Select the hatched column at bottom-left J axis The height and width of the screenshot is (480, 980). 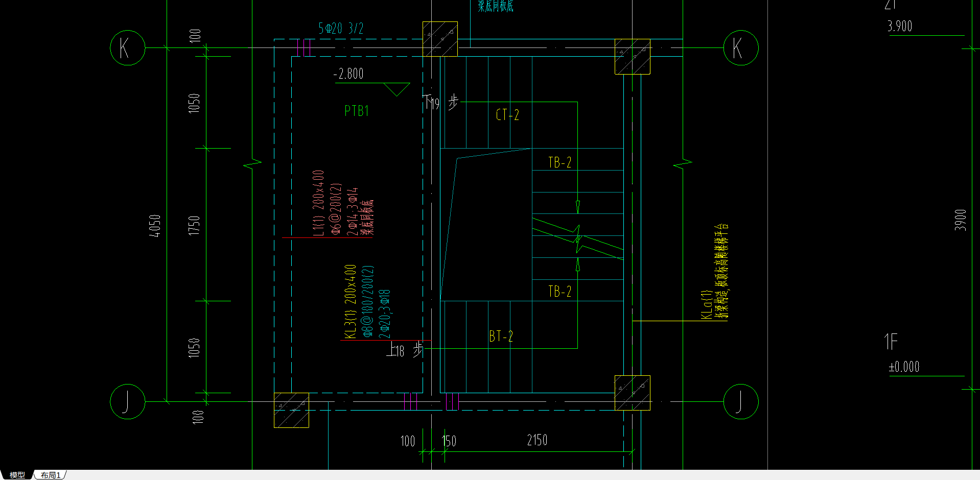pyautogui.click(x=291, y=410)
